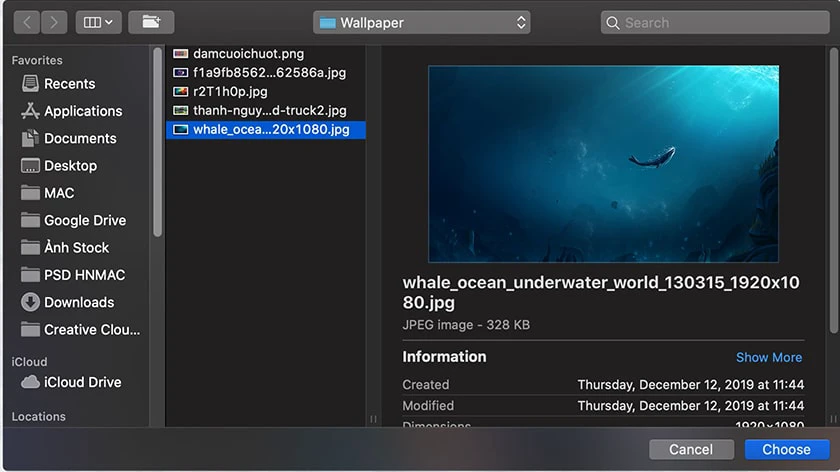840x472 pixels.
Task: Click the Google Drive folder icon
Action: click(x=30, y=220)
